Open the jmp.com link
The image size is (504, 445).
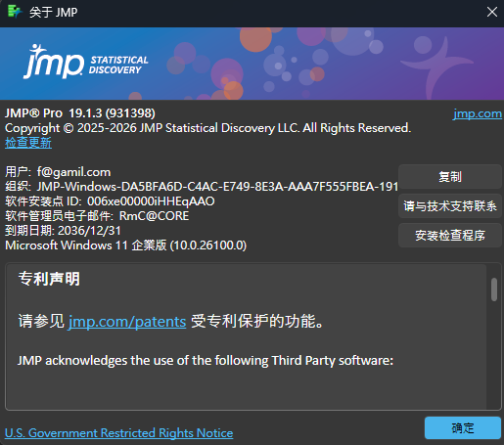click(x=478, y=113)
